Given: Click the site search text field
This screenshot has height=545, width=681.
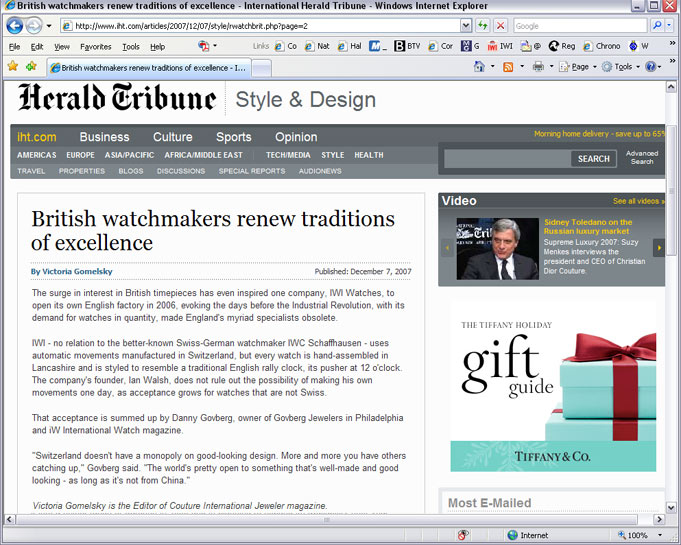Looking at the screenshot, I should tap(507, 159).
